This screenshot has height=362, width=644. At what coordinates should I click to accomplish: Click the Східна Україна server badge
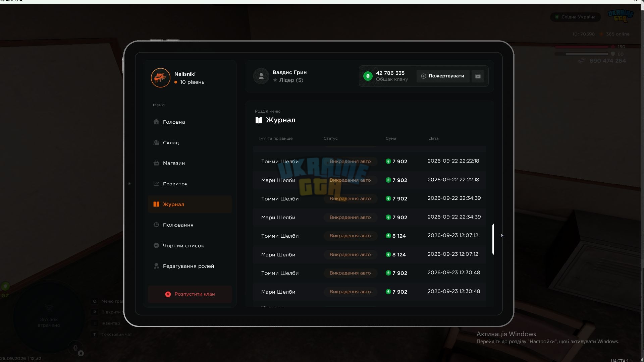[575, 17]
